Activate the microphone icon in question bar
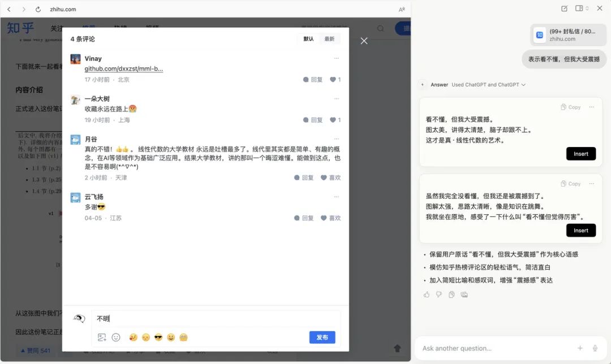The width and height of the screenshot is (611, 364). coord(595,349)
